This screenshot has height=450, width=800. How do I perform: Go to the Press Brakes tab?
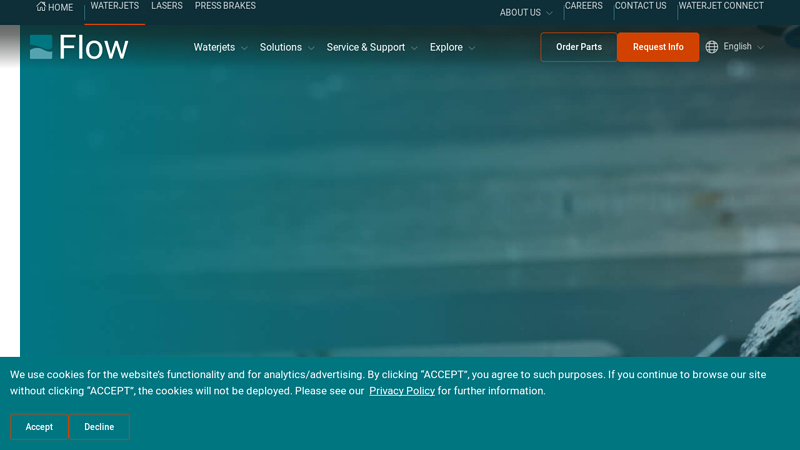point(225,6)
